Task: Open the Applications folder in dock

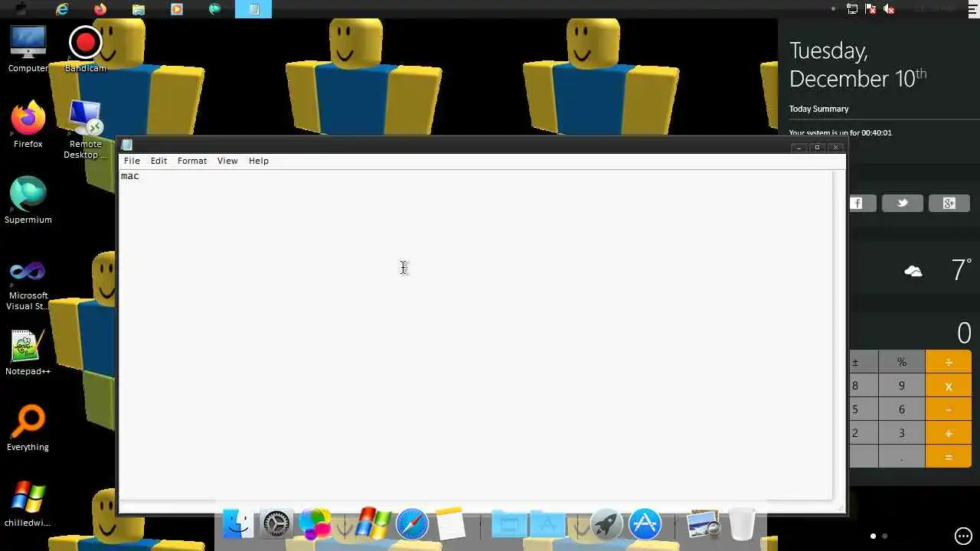Action: tap(548, 524)
